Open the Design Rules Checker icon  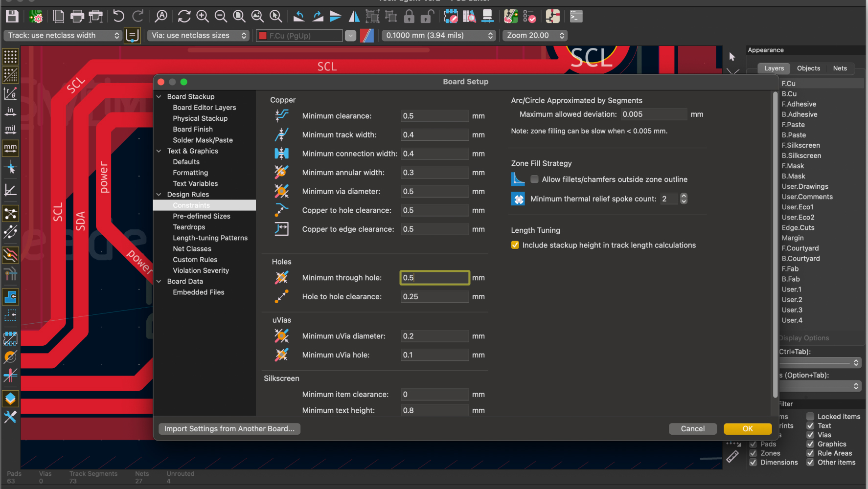tap(529, 17)
